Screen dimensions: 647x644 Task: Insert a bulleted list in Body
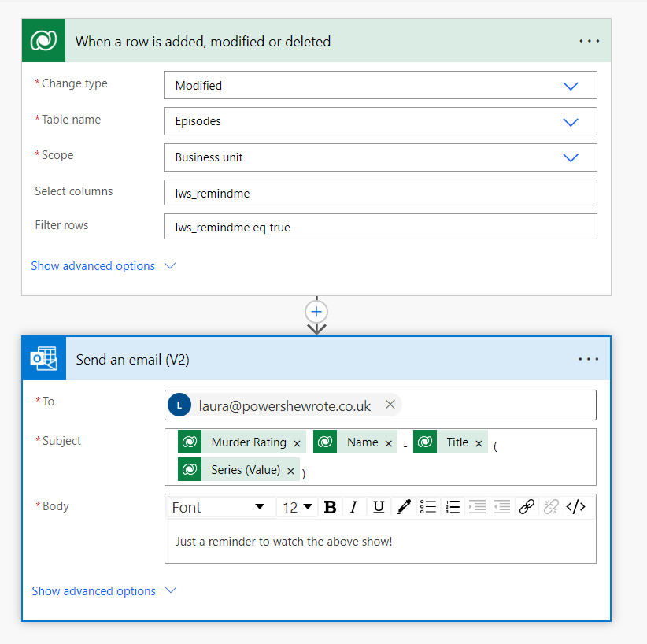click(428, 507)
